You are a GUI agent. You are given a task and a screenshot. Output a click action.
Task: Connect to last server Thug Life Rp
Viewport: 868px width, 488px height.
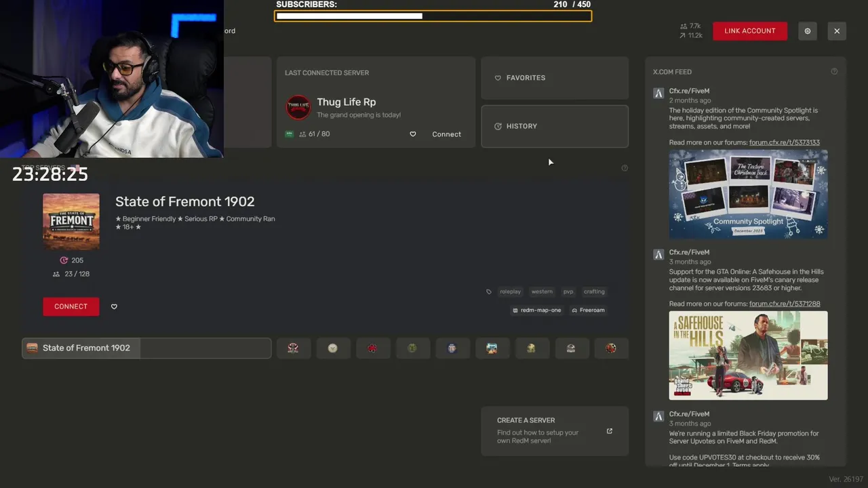[x=446, y=134]
